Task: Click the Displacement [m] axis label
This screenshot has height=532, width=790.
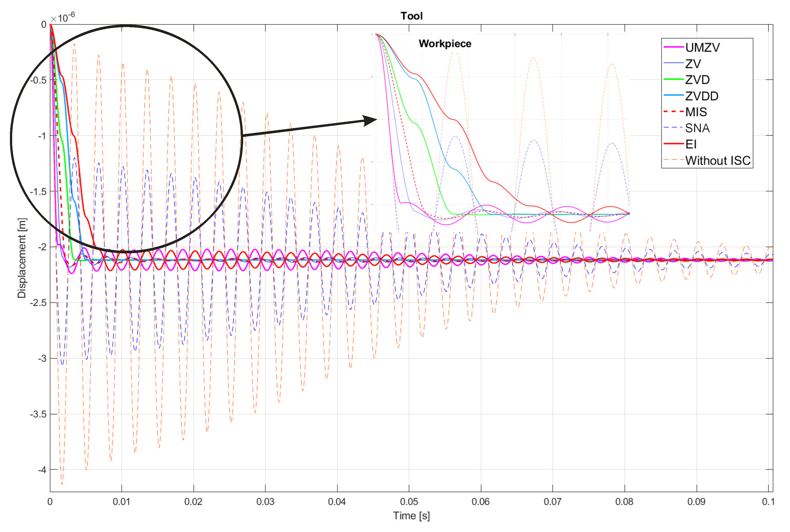Action: (x=22, y=258)
